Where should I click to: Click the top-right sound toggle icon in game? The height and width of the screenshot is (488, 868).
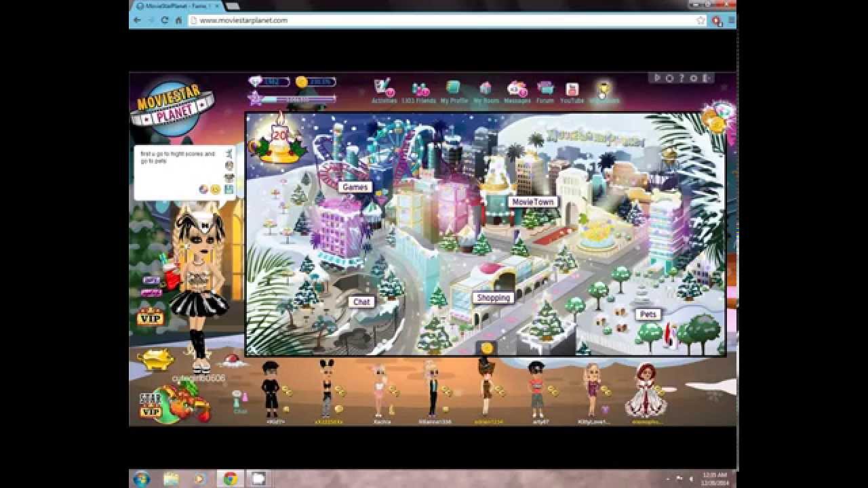656,78
